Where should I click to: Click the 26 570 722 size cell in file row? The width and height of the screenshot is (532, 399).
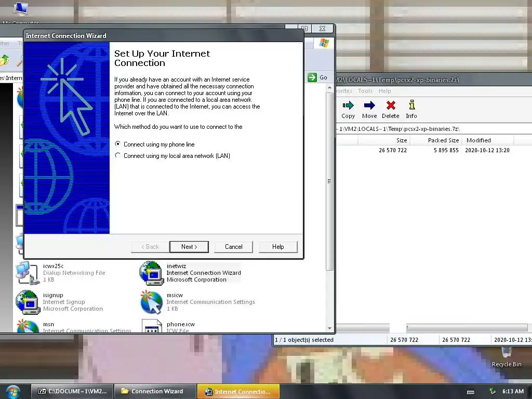393,150
